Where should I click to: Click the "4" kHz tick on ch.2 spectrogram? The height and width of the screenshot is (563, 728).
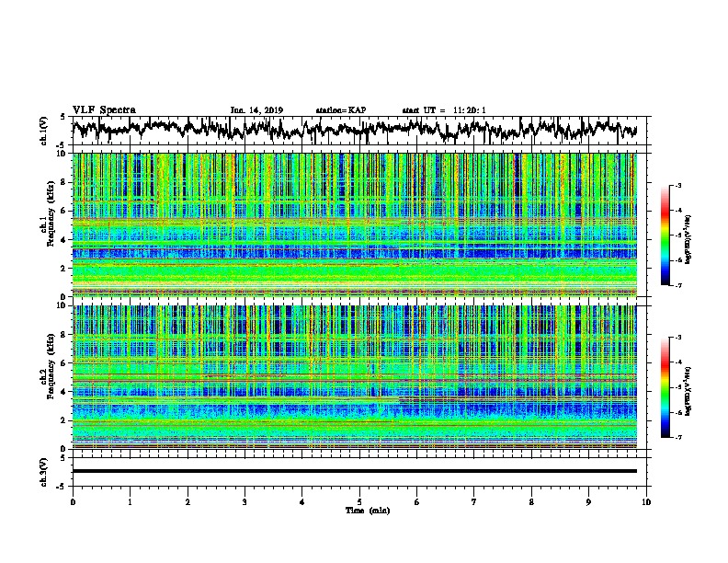[x=63, y=392]
